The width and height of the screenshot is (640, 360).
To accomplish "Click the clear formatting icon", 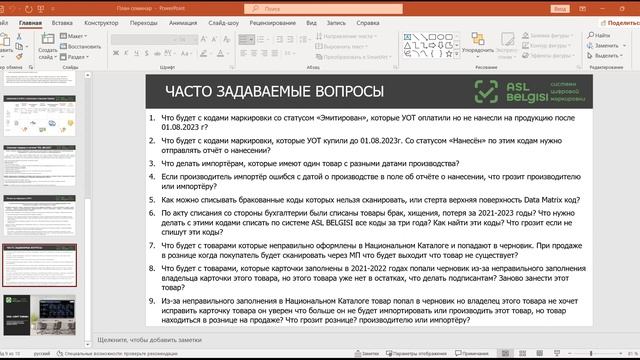I will 227,39.
